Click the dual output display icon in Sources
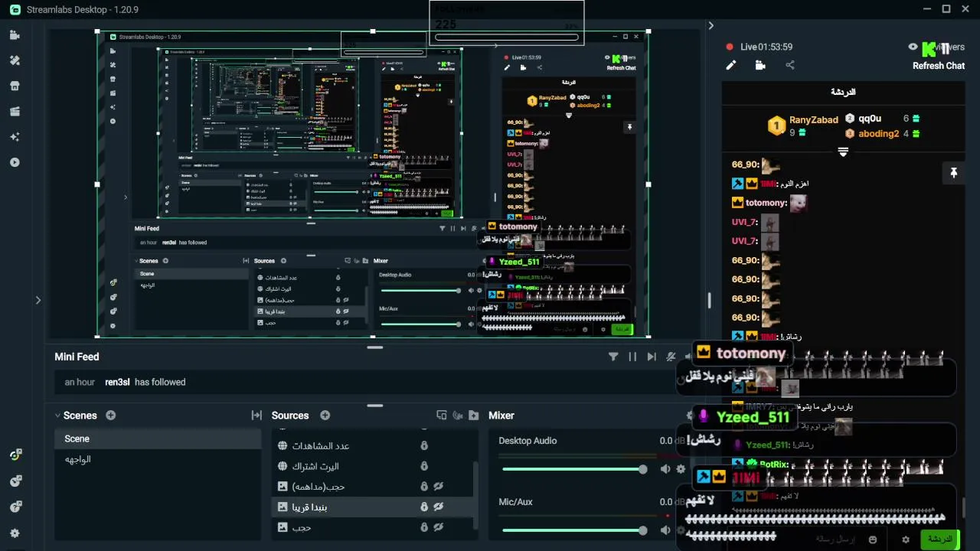This screenshot has height=551, width=980. [x=441, y=416]
